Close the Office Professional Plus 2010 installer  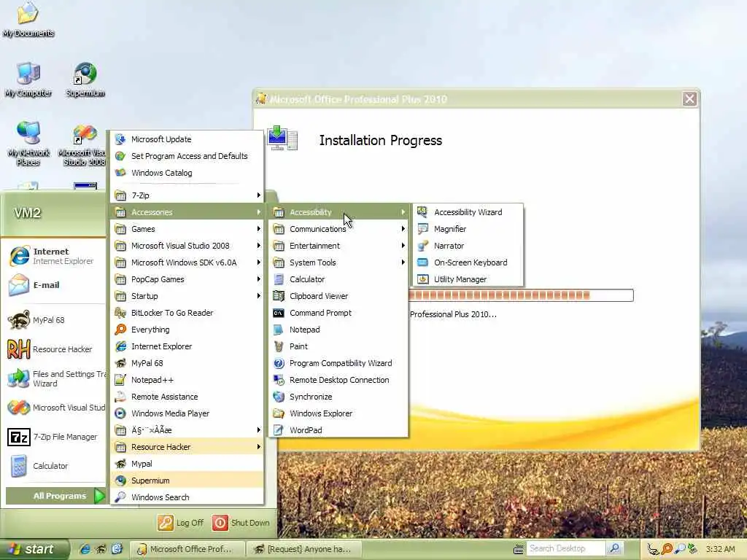coord(689,99)
